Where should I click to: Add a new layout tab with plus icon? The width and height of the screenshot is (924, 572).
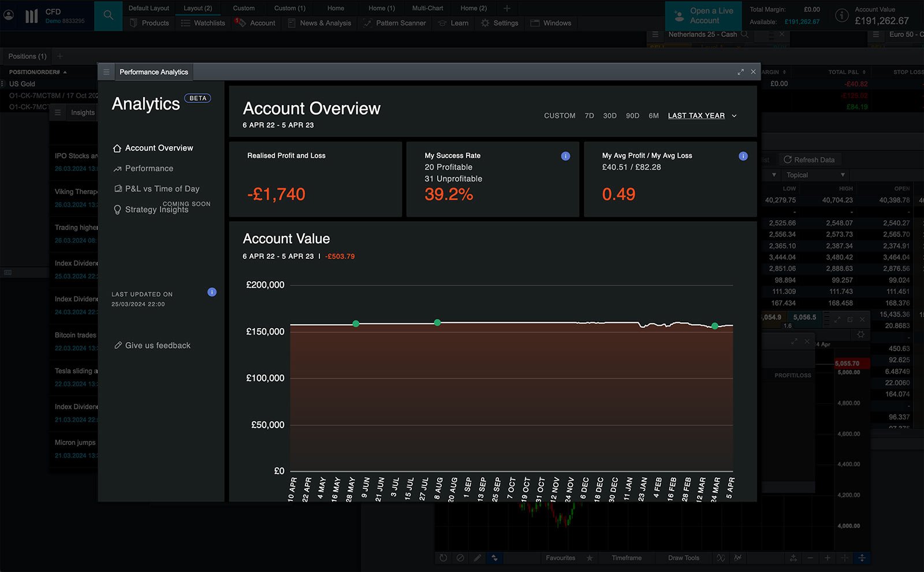(506, 8)
